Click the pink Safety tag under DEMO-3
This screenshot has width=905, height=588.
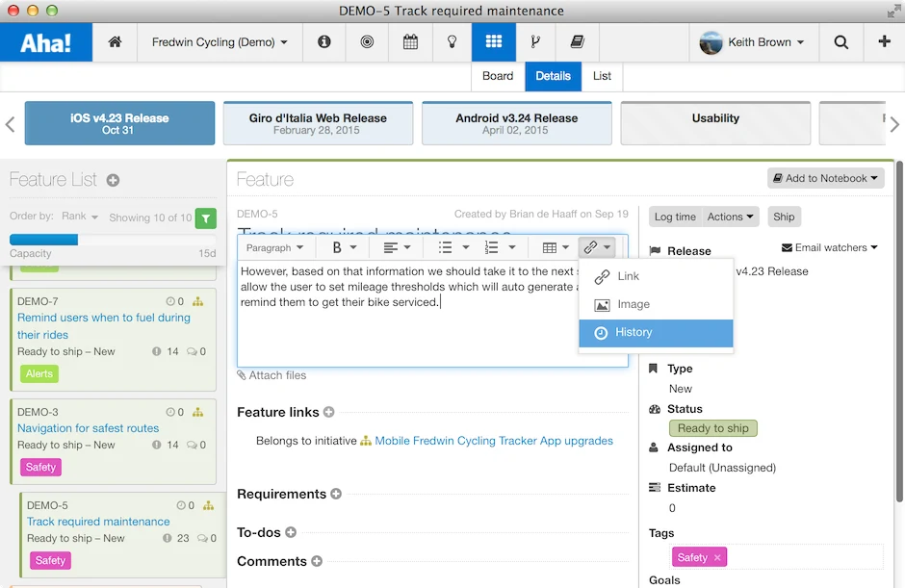point(40,468)
